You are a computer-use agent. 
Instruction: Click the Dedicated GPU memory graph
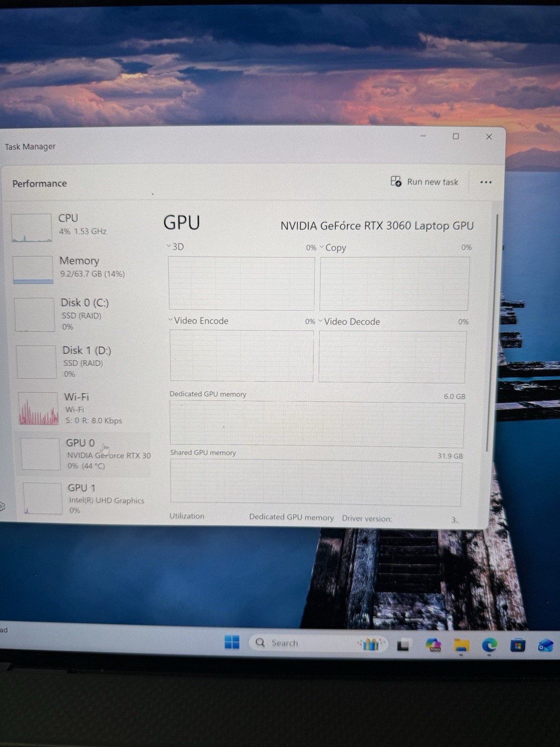(317, 424)
